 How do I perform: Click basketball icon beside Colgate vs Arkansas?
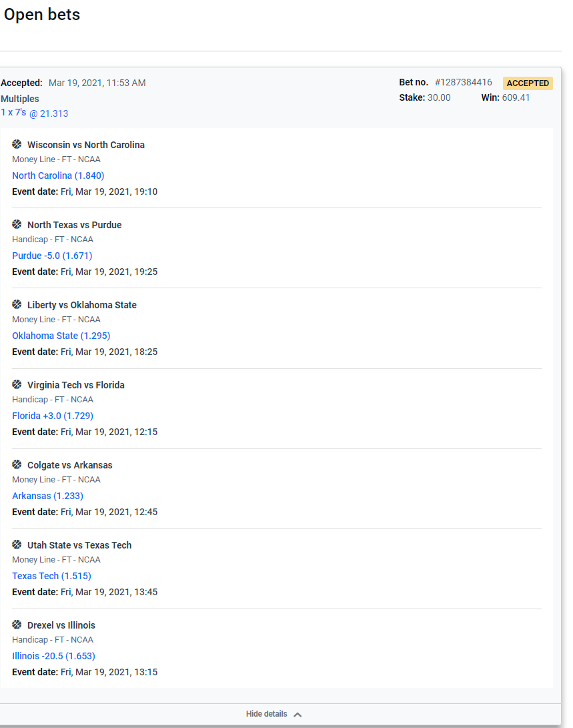tap(17, 464)
